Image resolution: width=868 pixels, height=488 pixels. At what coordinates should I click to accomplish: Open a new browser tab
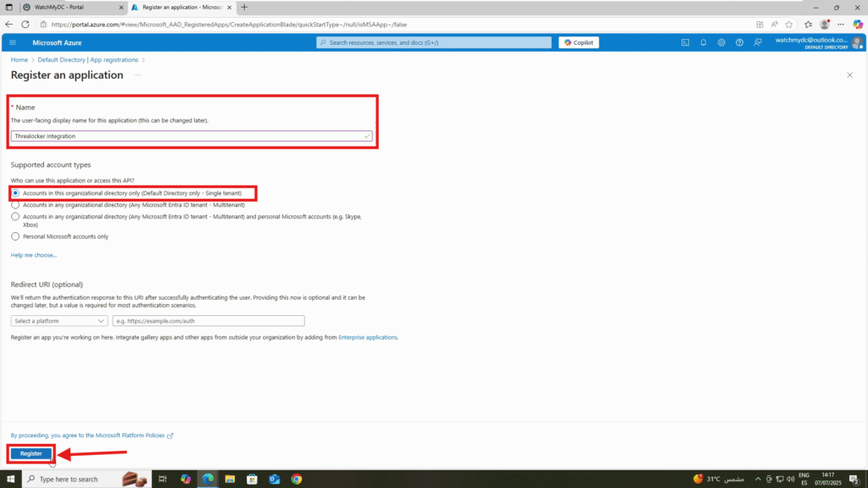coord(244,7)
